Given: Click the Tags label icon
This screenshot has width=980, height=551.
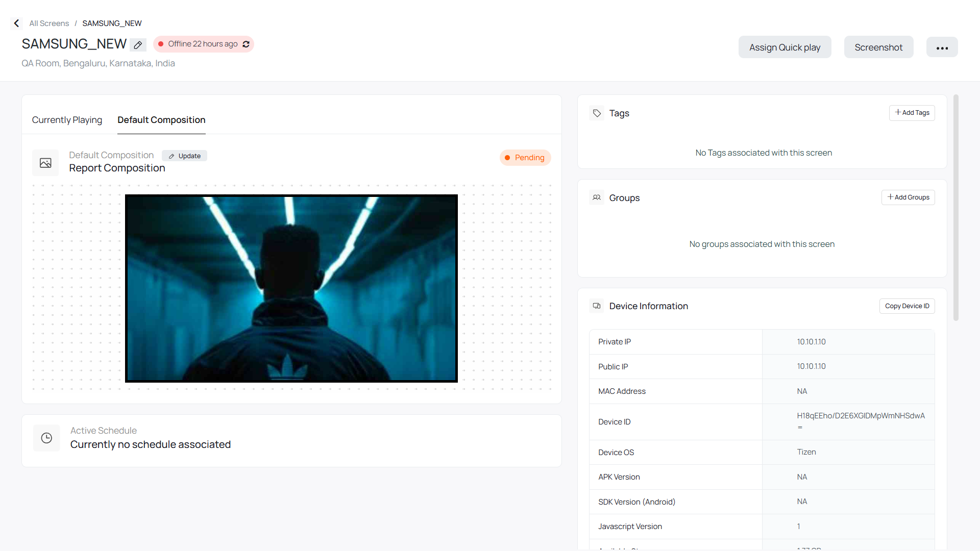Looking at the screenshot, I should (596, 113).
